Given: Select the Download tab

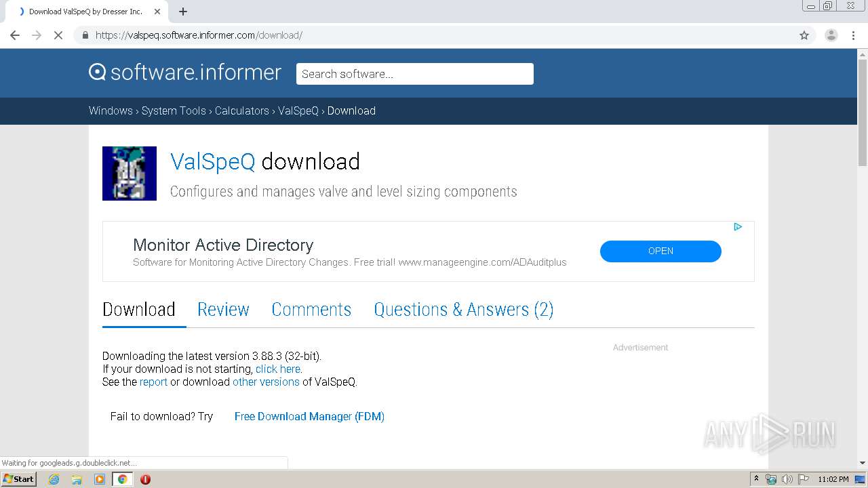Looking at the screenshot, I should 139,309.
